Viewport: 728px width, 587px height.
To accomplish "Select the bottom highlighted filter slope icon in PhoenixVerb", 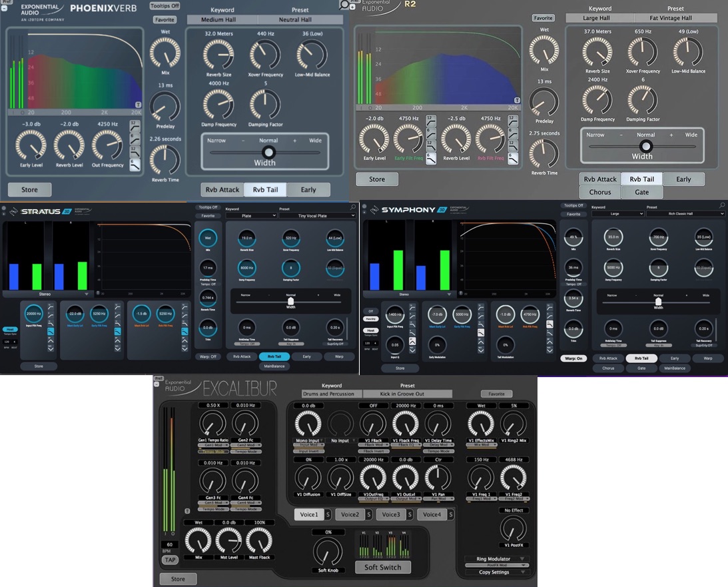I will pyautogui.click(x=135, y=165).
